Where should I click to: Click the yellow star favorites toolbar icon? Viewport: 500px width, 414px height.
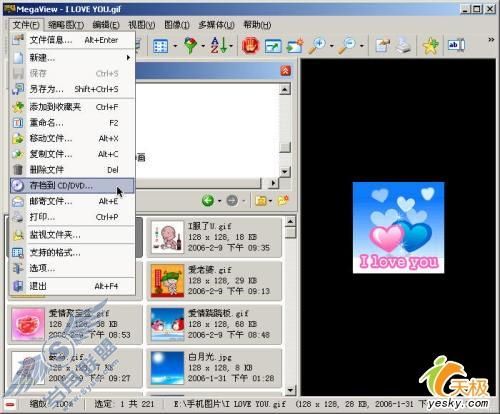click(430, 46)
